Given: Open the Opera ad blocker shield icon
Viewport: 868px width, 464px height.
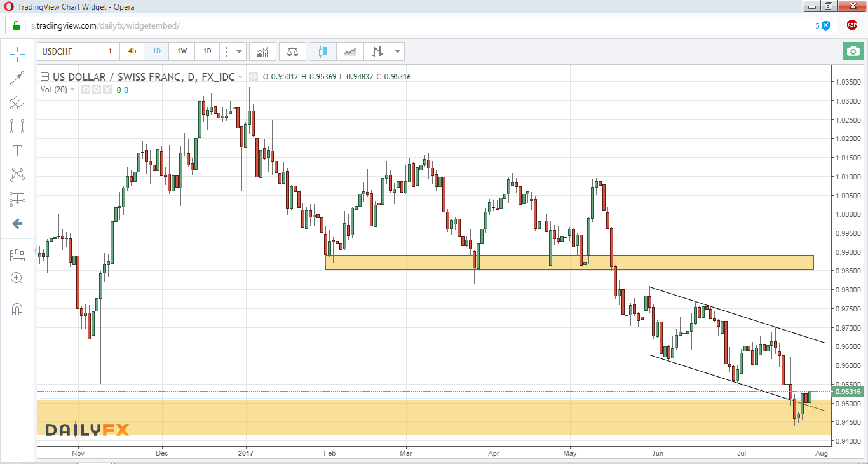Looking at the screenshot, I should (x=825, y=25).
